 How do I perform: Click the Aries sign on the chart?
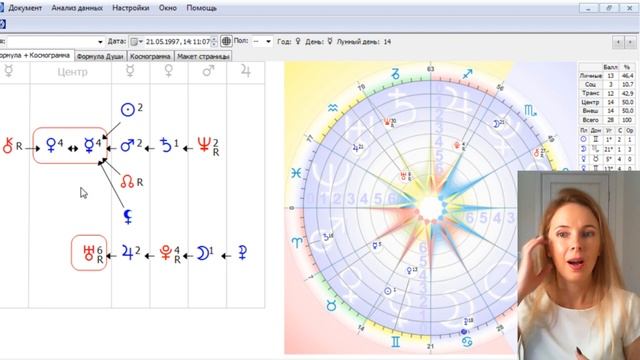(297, 242)
